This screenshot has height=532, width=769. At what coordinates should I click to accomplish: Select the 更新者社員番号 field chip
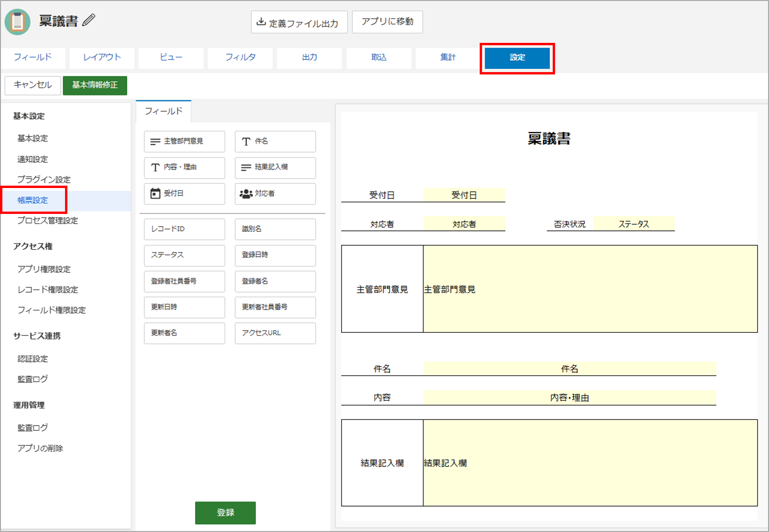point(275,307)
